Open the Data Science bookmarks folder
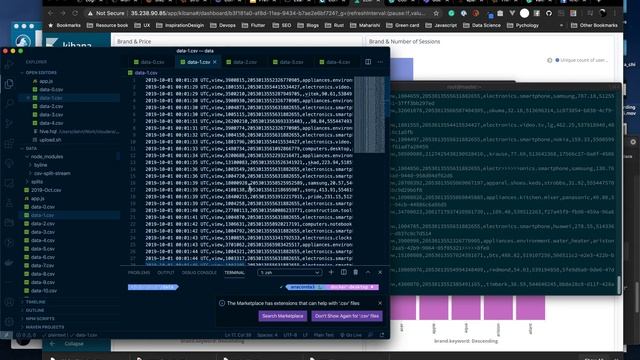 click(x=482, y=25)
